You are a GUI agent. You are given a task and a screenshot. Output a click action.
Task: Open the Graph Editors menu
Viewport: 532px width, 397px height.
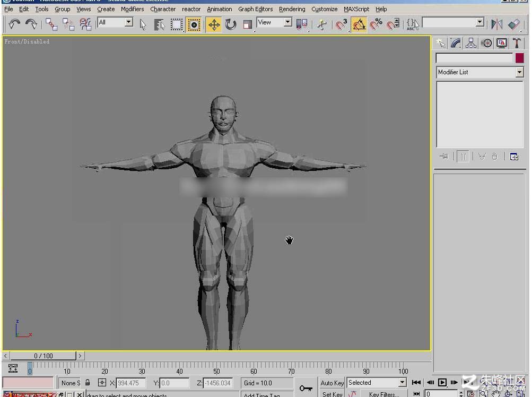256,9
